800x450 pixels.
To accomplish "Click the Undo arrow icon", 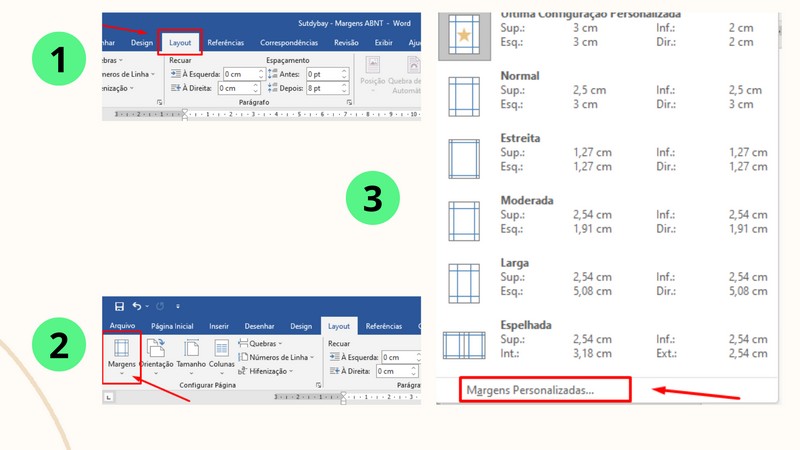I will pyautogui.click(x=136, y=306).
